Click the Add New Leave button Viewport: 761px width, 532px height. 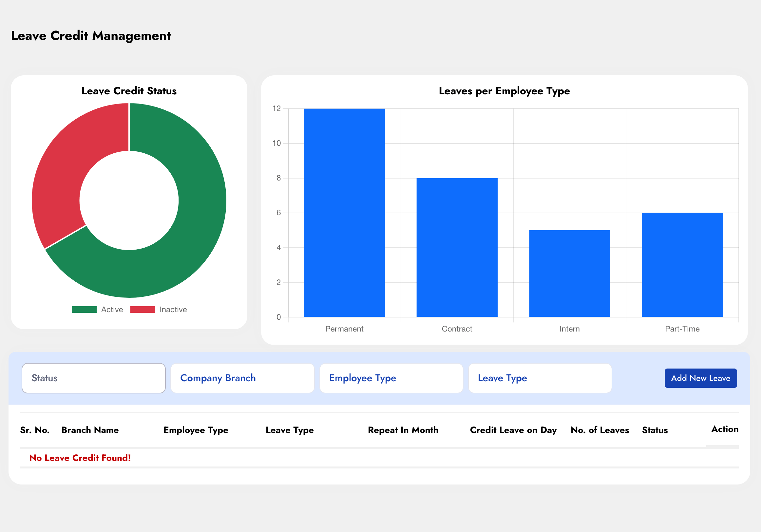tap(700, 378)
